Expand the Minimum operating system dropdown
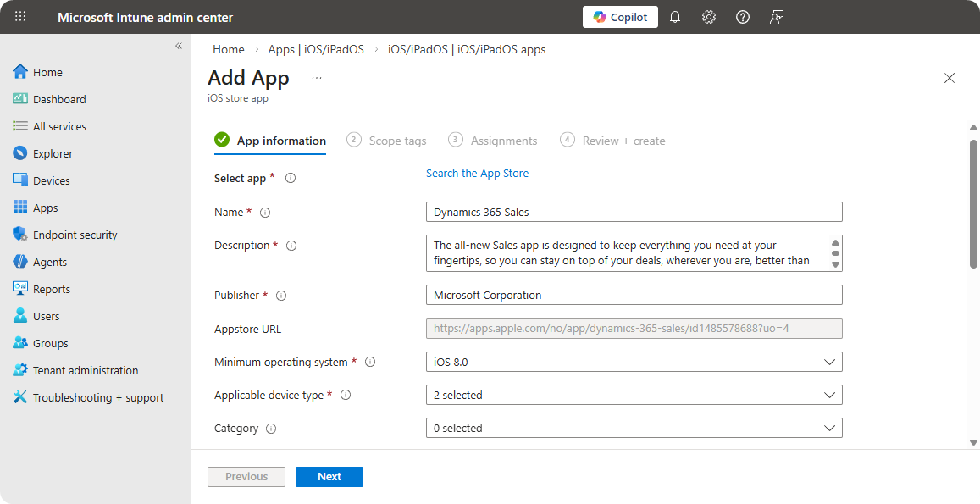 (634, 362)
